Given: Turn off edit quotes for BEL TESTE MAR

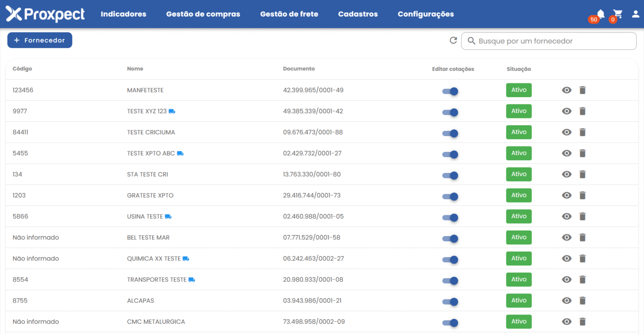Looking at the screenshot, I should coord(450,238).
